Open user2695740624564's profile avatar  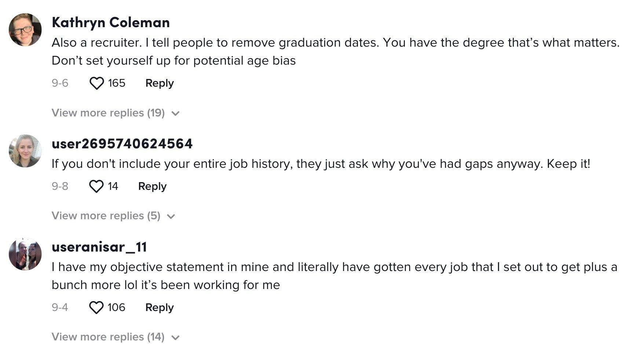coord(25,151)
